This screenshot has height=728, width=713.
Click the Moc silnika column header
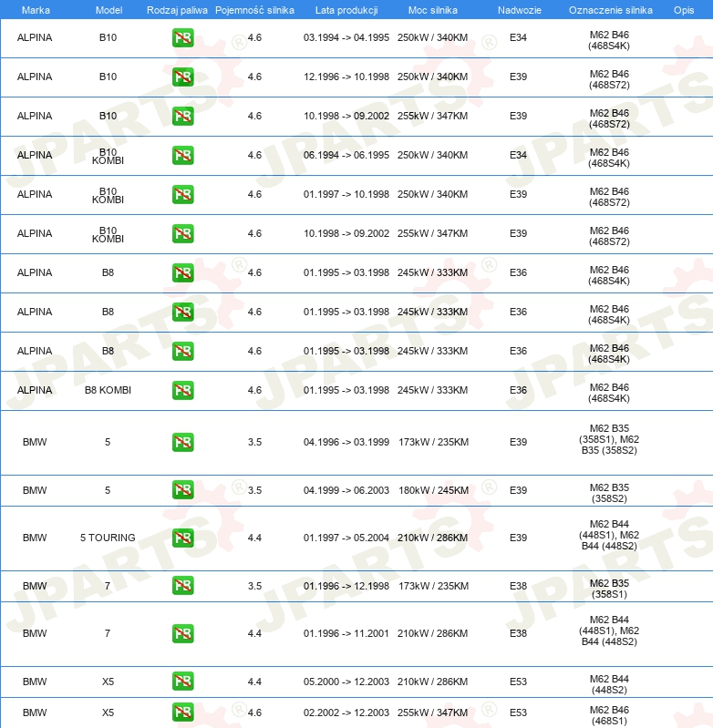(432, 10)
